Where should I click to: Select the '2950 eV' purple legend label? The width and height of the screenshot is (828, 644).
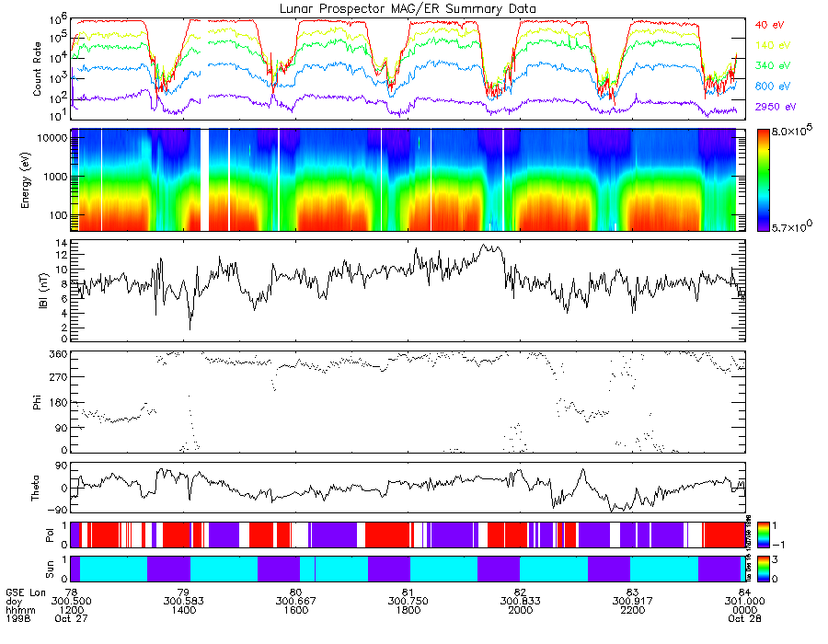pos(776,107)
